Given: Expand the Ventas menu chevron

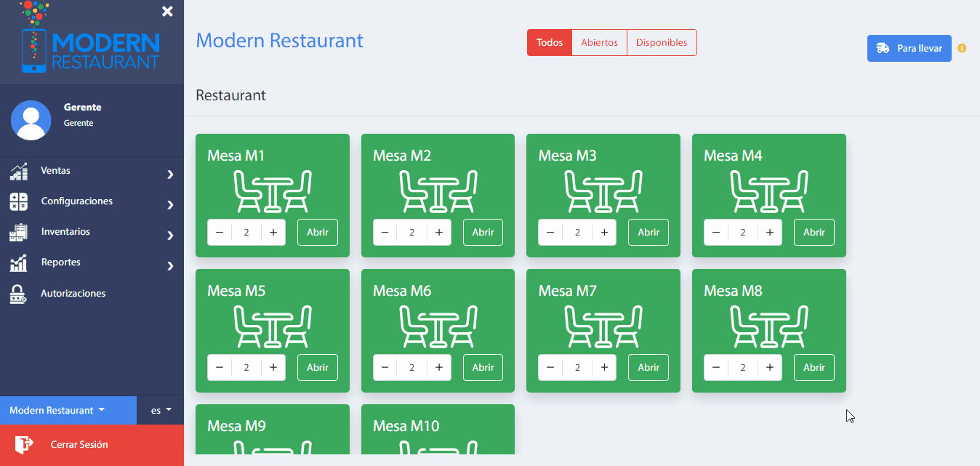Looking at the screenshot, I should [x=170, y=174].
